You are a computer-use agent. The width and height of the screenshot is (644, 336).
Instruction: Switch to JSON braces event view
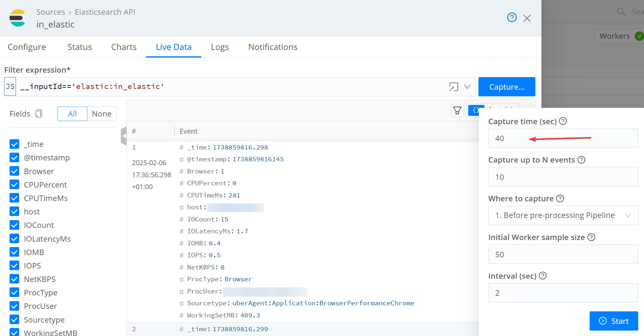pyautogui.click(x=475, y=111)
